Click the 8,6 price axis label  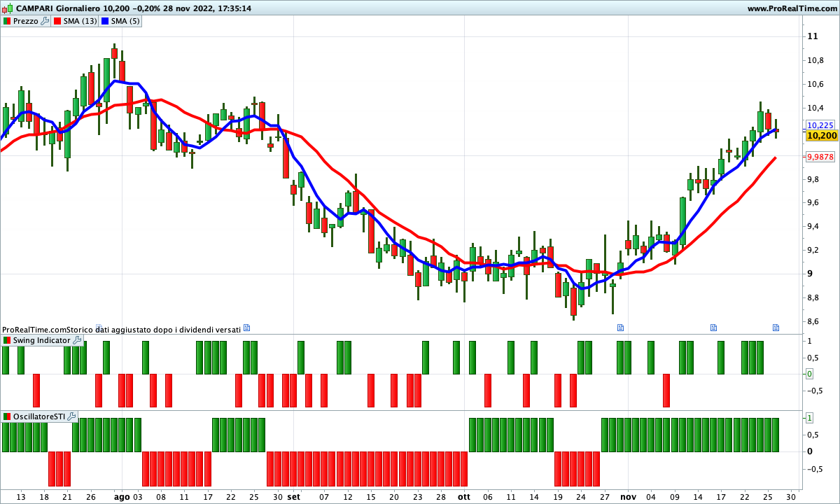813,322
